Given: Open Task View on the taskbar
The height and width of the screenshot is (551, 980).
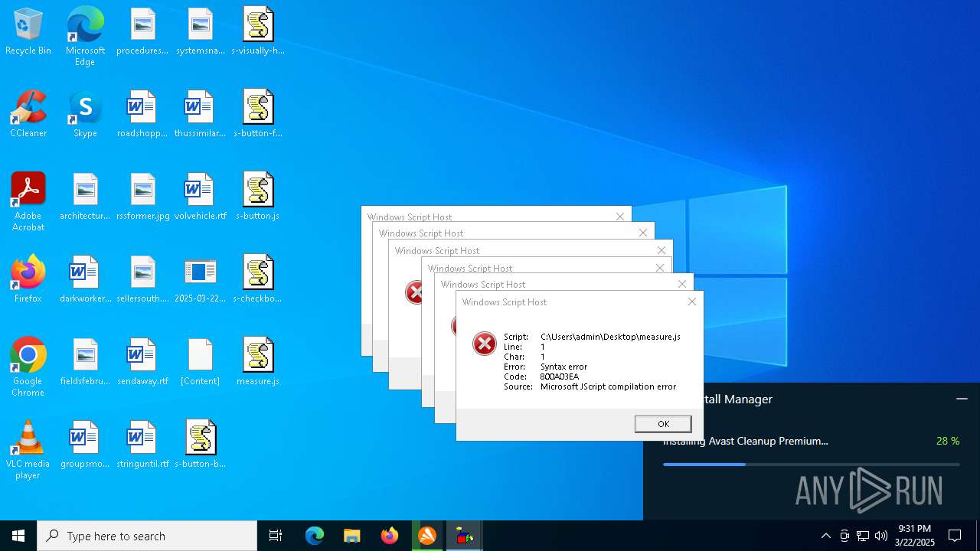Looking at the screenshot, I should 276,536.
